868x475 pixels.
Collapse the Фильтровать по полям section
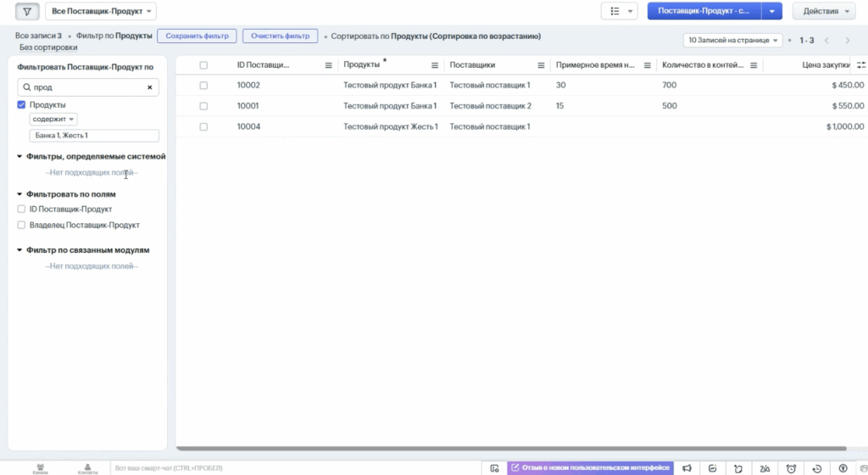click(19, 194)
